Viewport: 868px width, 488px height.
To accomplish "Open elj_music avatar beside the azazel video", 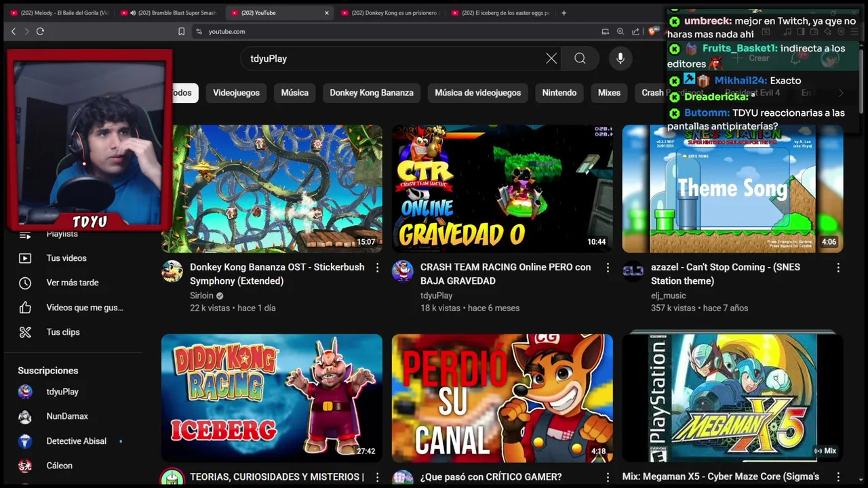I will pyautogui.click(x=633, y=271).
